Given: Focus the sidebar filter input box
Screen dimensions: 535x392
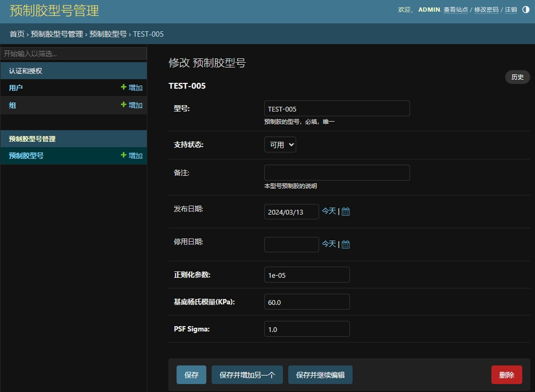Looking at the screenshot, I should click(x=73, y=54).
